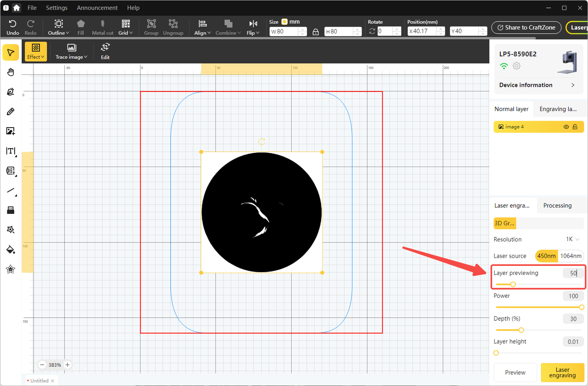Select the Line drawing tool
Viewport: 588px width, 386px height.
pos(11,190)
